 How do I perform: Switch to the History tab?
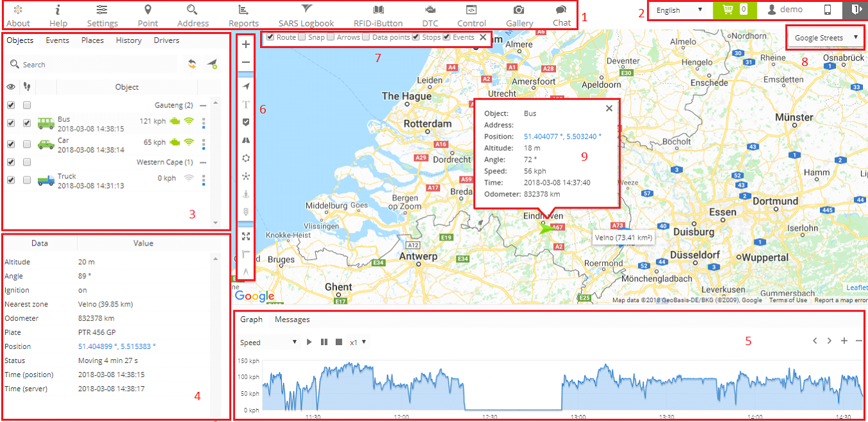128,40
